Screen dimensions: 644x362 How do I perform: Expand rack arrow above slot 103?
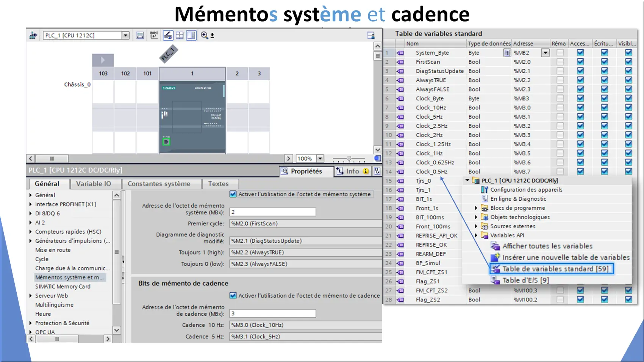pos(103,60)
